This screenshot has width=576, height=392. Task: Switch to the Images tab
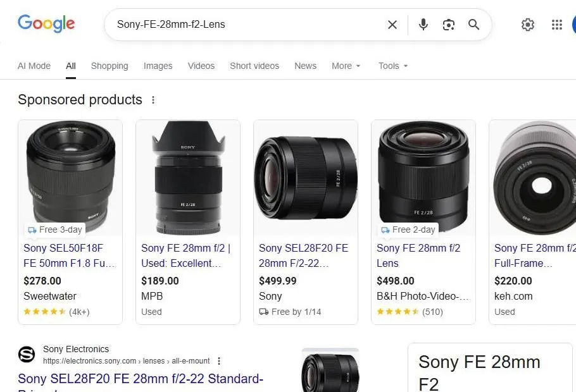pyautogui.click(x=158, y=66)
